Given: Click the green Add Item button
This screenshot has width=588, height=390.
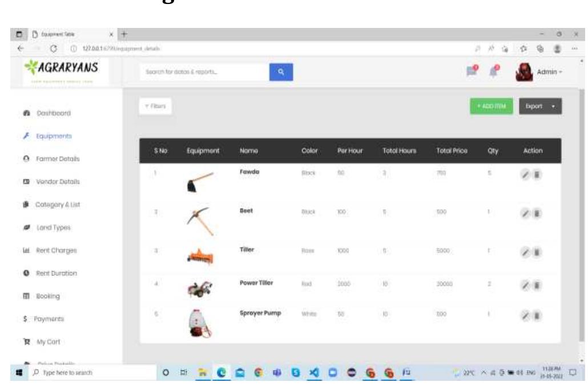Looking at the screenshot, I should tap(492, 107).
